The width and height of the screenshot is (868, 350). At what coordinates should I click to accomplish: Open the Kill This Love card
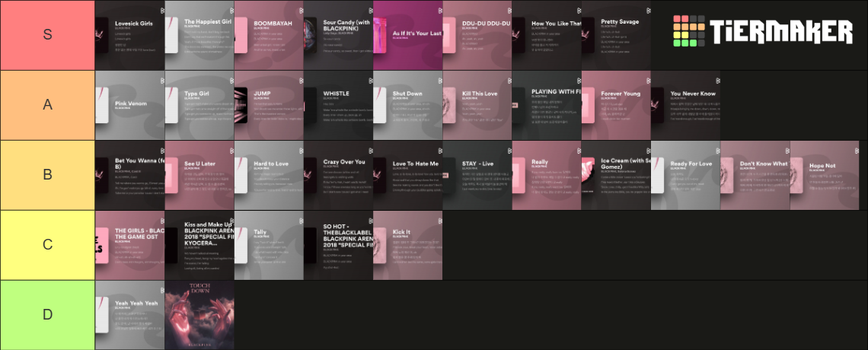[477, 105]
